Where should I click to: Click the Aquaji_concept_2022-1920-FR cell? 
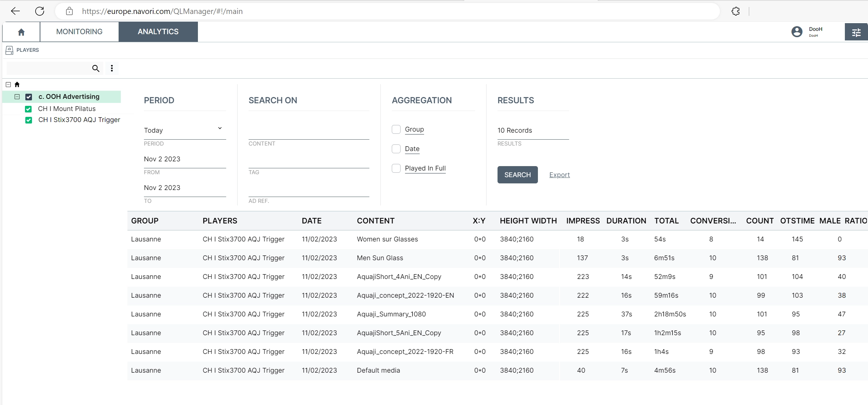click(x=405, y=352)
